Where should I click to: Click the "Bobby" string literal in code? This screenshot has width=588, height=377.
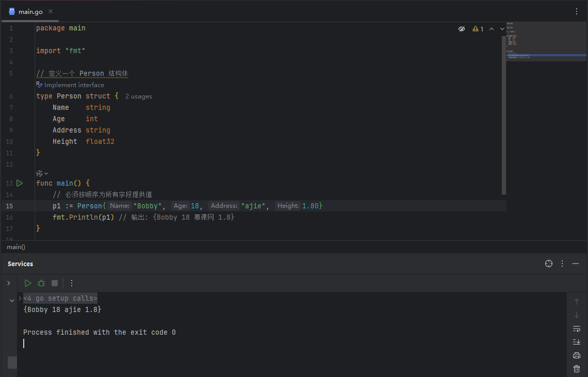[x=148, y=206]
